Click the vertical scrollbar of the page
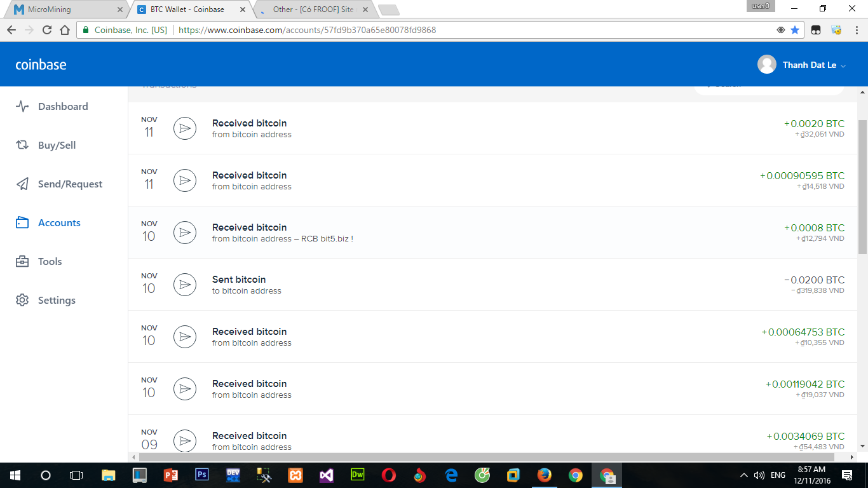This screenshot has width=868, height=488. [x=862, y=187]
